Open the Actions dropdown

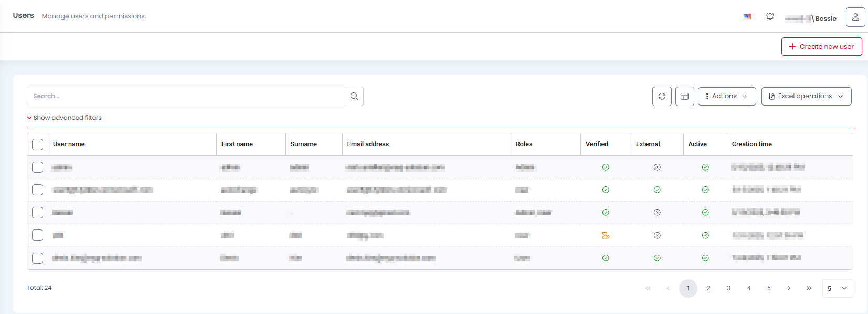[x=726, y=97]
